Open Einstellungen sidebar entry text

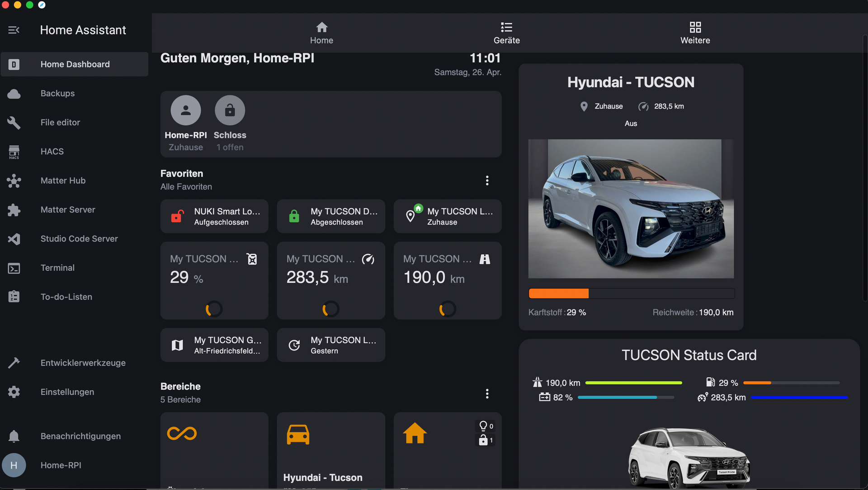click(x=67, y=392)
